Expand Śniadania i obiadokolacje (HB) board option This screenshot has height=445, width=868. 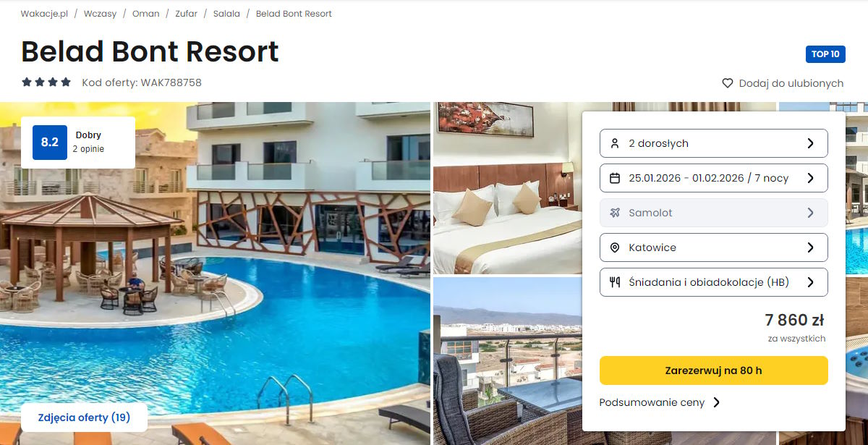pos(714,282)
